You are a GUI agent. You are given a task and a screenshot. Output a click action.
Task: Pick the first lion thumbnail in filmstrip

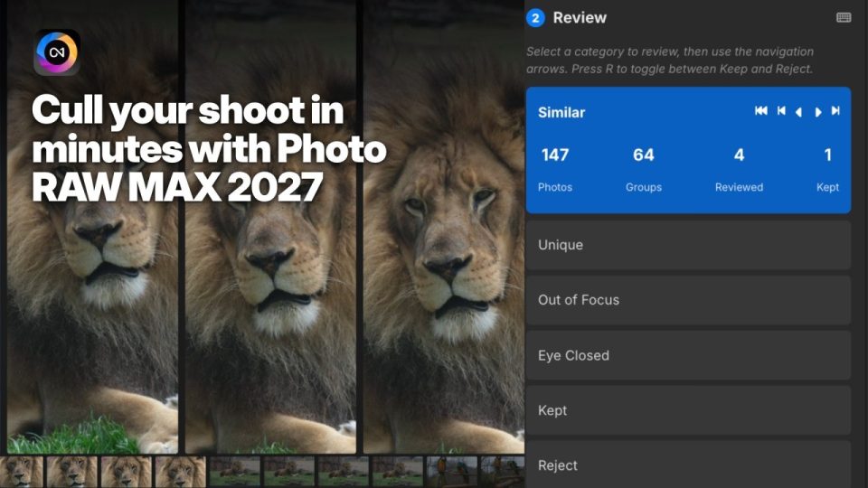[x=21, y=472]
